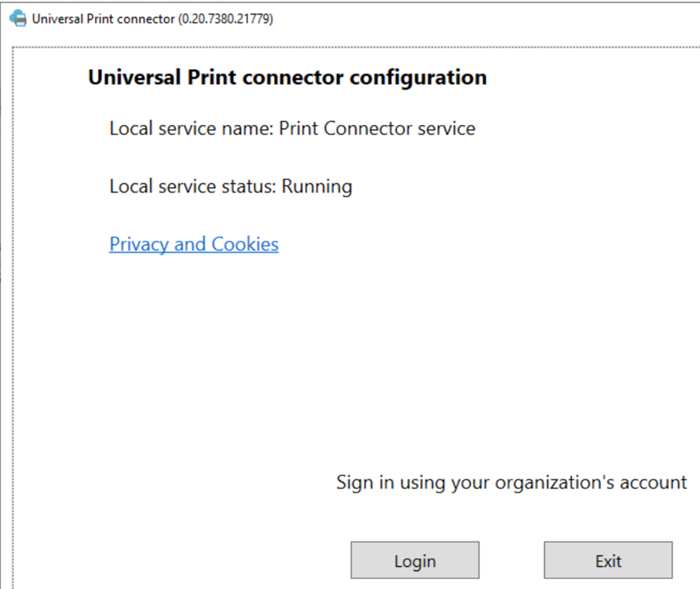Select the "Running" status value
This screenshot has height=589, width=700.
(x=317, y=186)
